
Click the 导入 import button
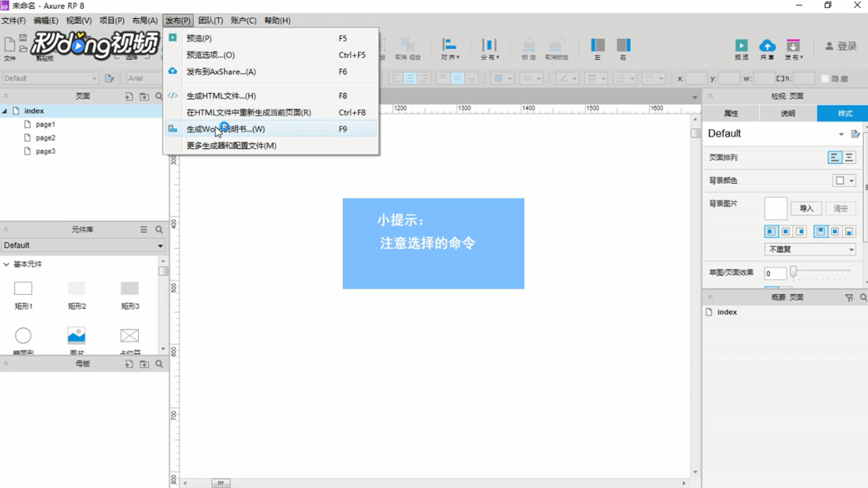coord(806,208)
